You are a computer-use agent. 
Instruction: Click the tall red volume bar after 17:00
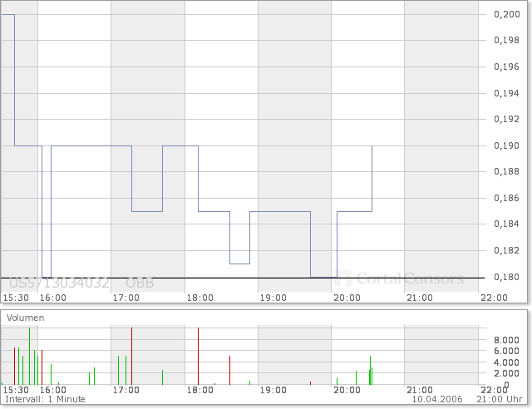point(131,356)
